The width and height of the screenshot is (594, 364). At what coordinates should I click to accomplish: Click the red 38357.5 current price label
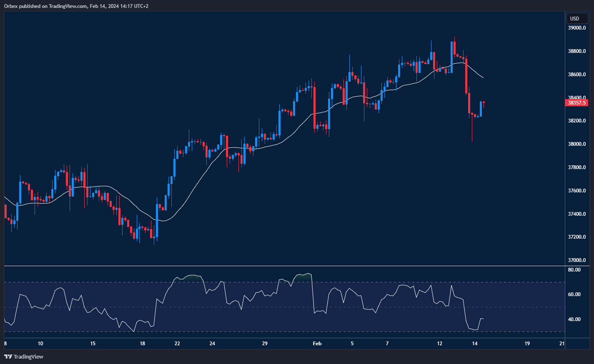tap(576, 103)
